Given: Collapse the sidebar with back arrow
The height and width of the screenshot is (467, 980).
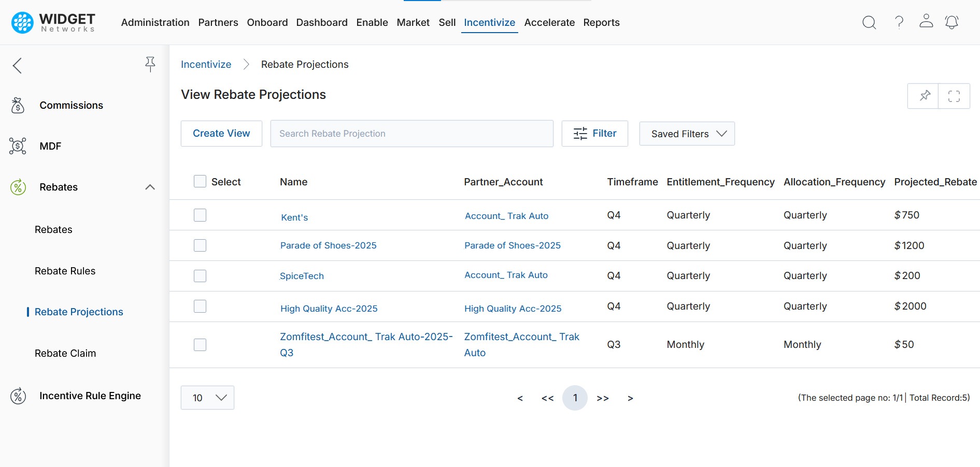Looking at the screenshot, I should [x=17, y=65].
